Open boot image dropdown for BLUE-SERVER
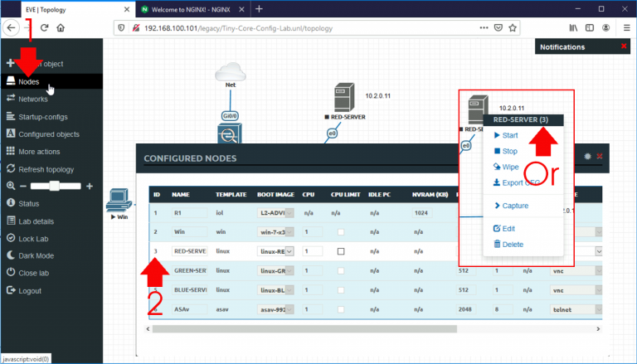The width and height of the screenshot is (637, 364). click(275, 290)
